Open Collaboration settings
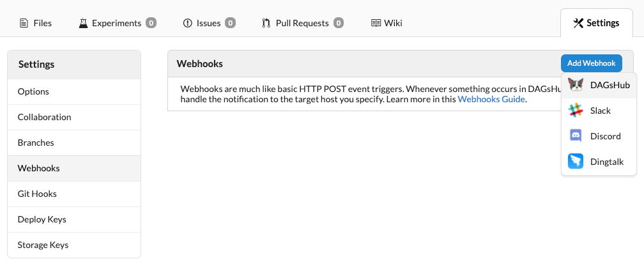 (44, 117)
